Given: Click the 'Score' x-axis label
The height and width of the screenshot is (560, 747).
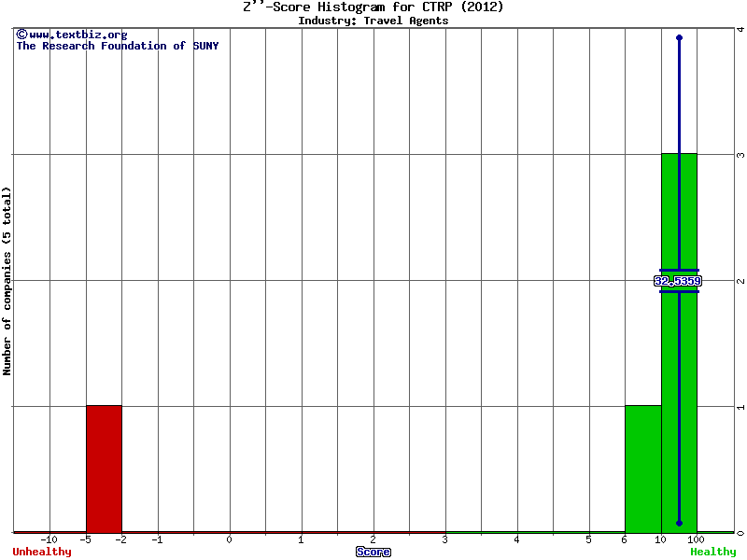Looking at the screenshot, I should coord(373,552).
